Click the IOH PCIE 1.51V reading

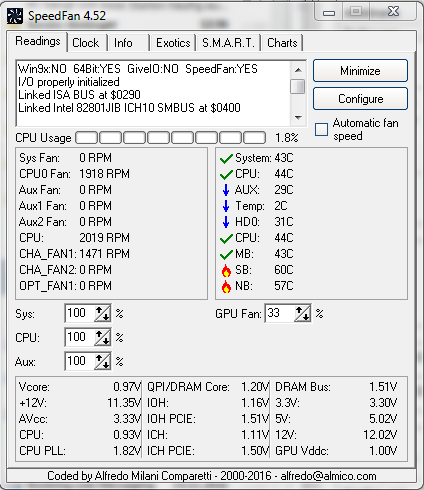tap(208, 419)
